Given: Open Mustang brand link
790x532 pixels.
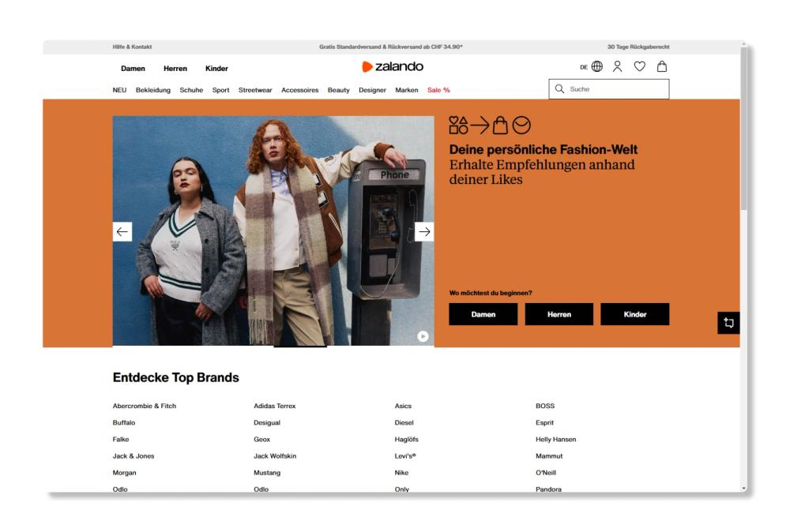Looking at the screenshot, I should pyautogui.click(x=267, y=472).
